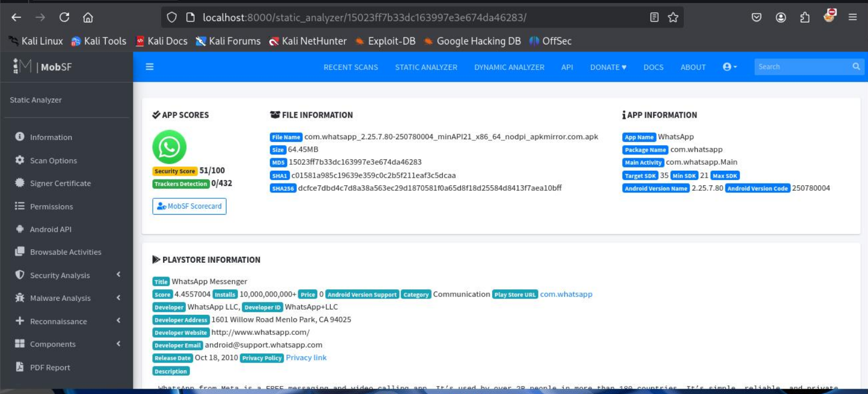Viewport: 868px width, 394px height.
Task: Open Kali Docs bookmark
Action: tap(162, 41)
